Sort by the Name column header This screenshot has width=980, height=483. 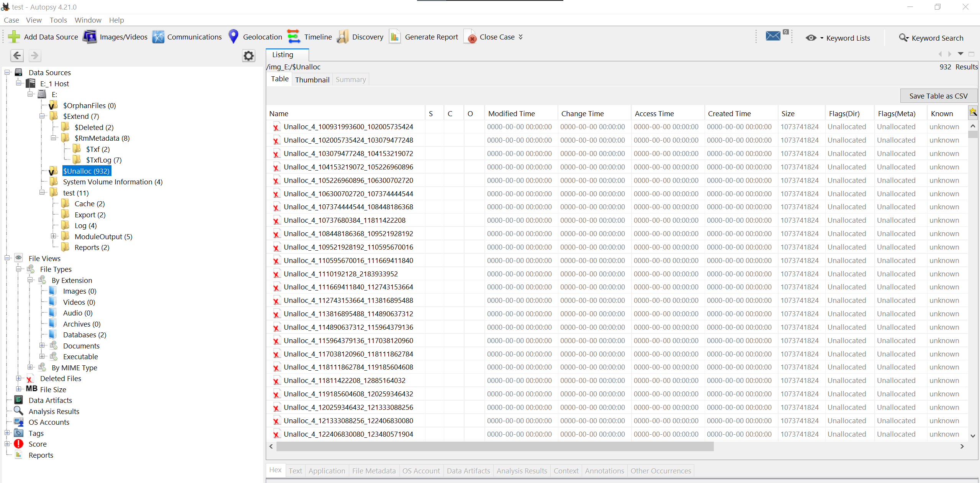346,113
